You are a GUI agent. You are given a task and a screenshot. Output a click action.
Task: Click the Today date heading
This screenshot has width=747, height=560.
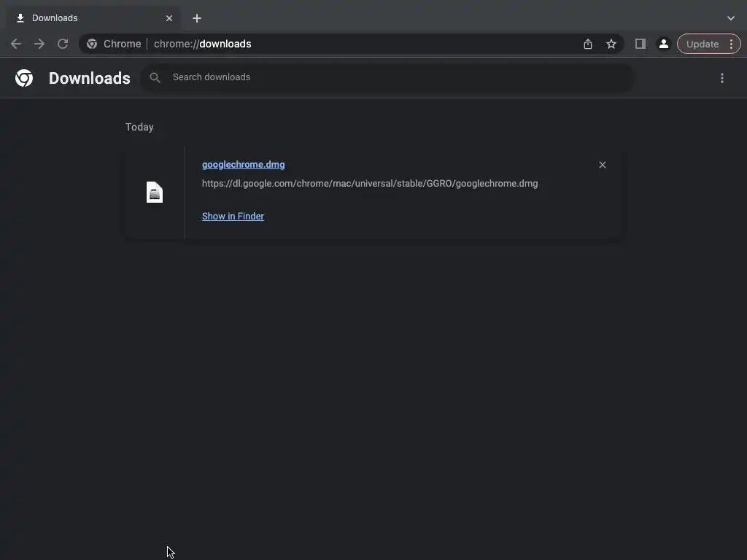coord(139,127)
